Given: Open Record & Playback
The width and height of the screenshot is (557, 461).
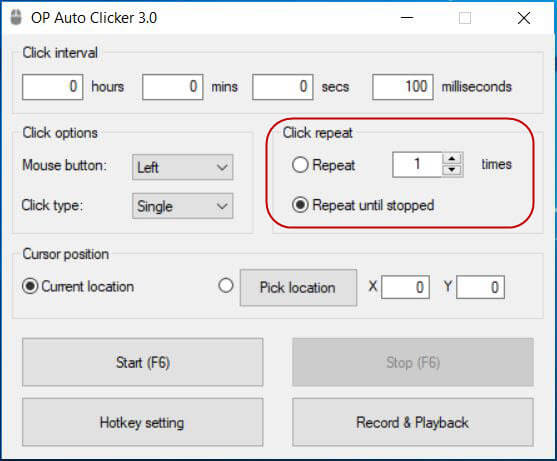Looking at the screenshot, I should tap(413, 422).
